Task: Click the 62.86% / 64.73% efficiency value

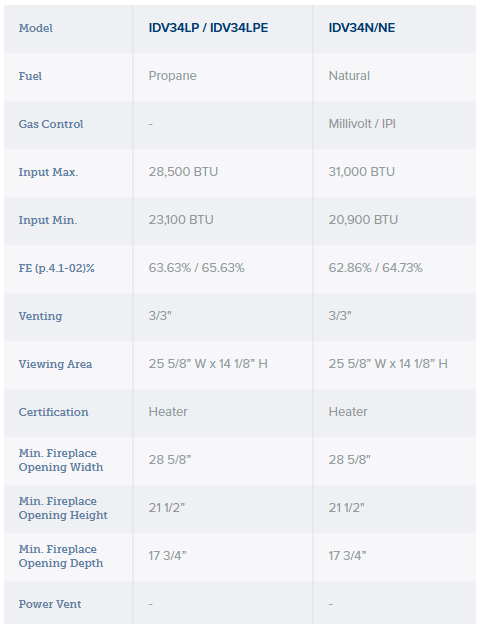Action: coord(376,268)
